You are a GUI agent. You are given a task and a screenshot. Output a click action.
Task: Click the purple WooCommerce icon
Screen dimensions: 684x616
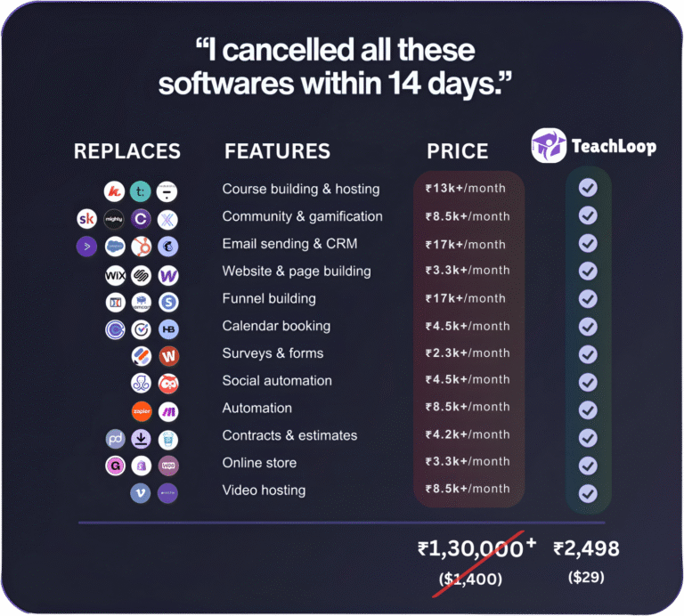pyautogui.click(x=168, y=466)
